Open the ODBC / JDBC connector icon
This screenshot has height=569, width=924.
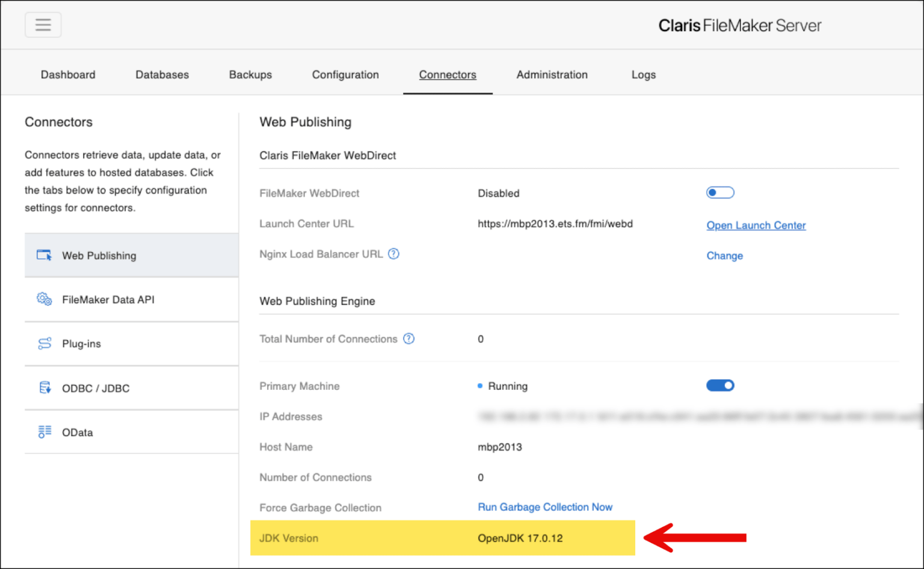[x=43, y=388]
